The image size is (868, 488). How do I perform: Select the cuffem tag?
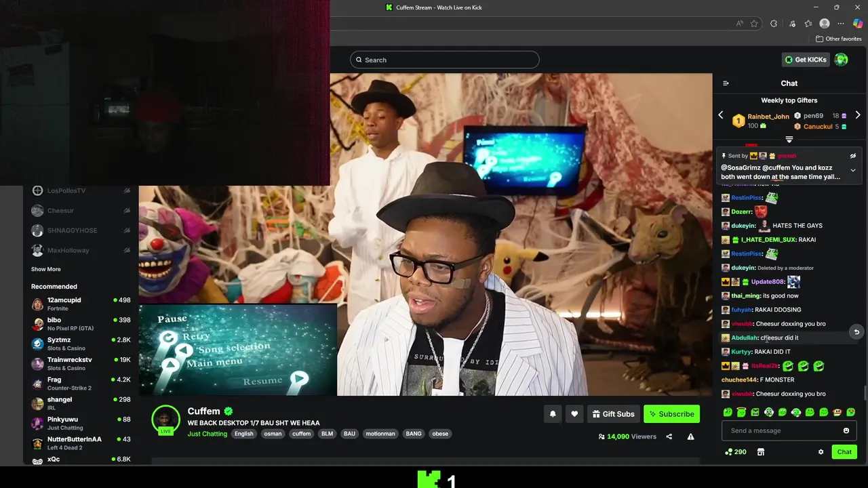(301, 434)
